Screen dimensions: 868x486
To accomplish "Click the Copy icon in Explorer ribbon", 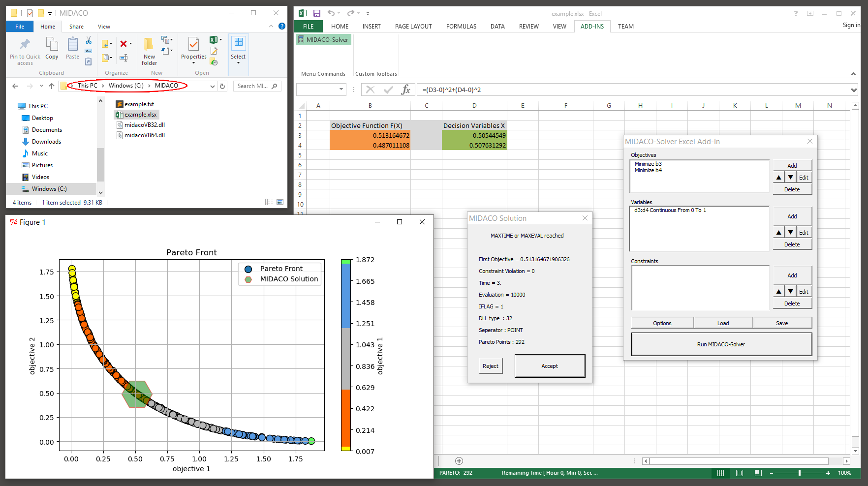I will (52, 44).
